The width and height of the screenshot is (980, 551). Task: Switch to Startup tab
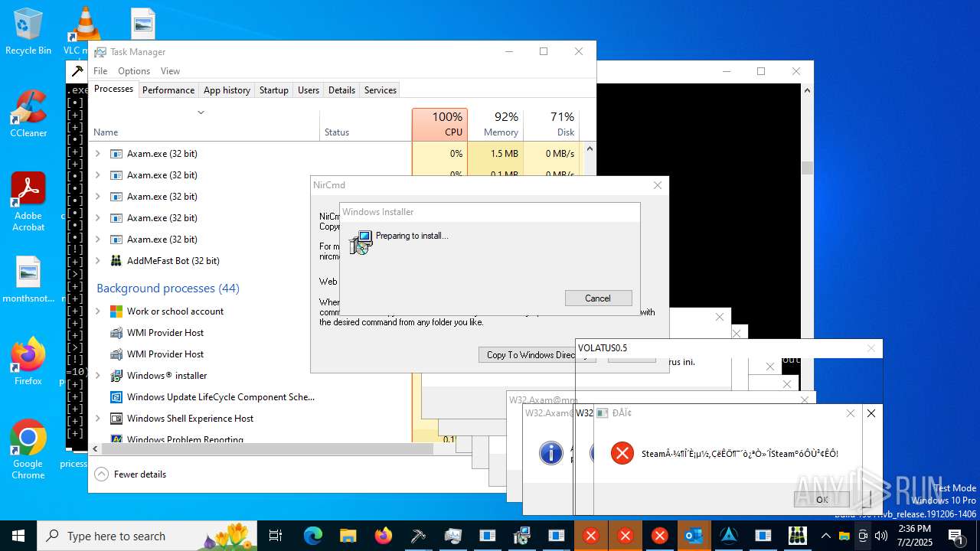tap(273, 90)
